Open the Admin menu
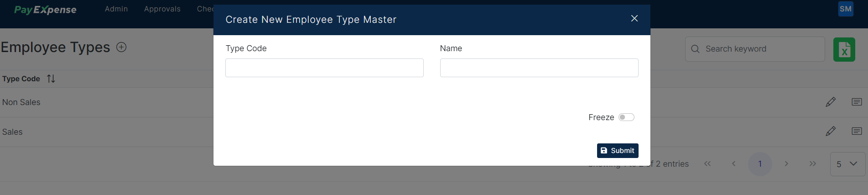 tap(116, 9)
